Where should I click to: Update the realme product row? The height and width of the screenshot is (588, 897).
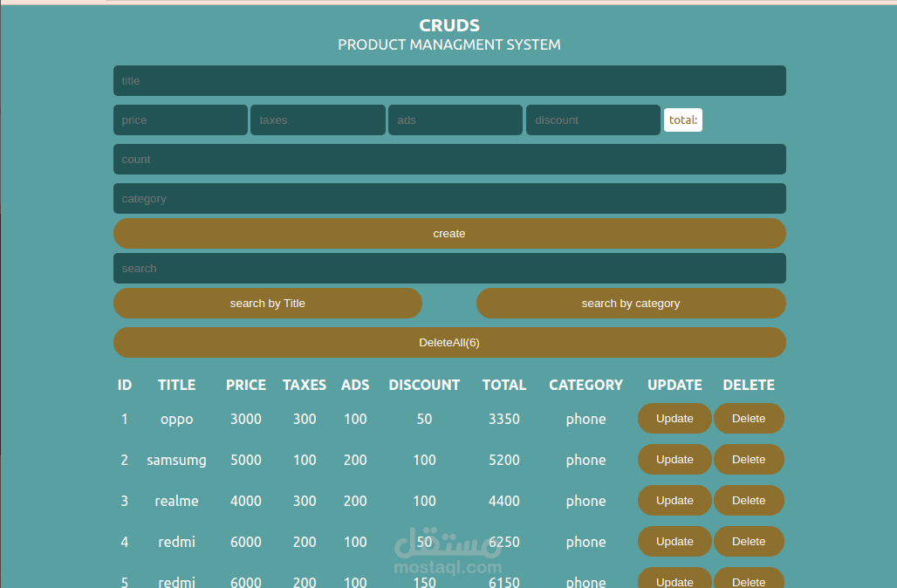click(x=674, y=501)
